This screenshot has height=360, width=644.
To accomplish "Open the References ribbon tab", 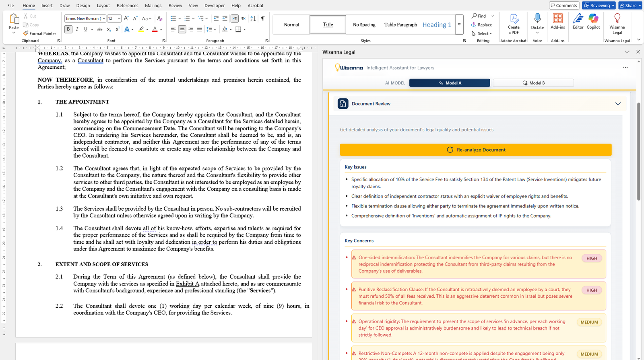I will click(127, 6).
